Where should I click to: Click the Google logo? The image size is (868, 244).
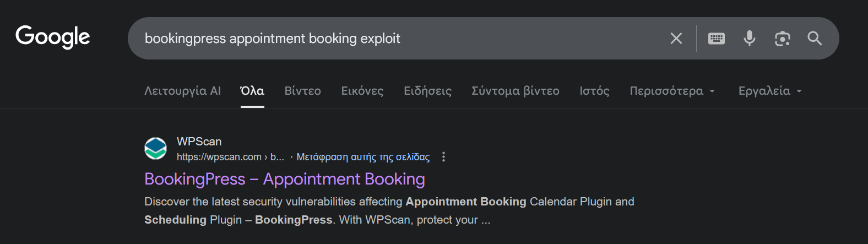pyautogui.click(x=53, y=37)
